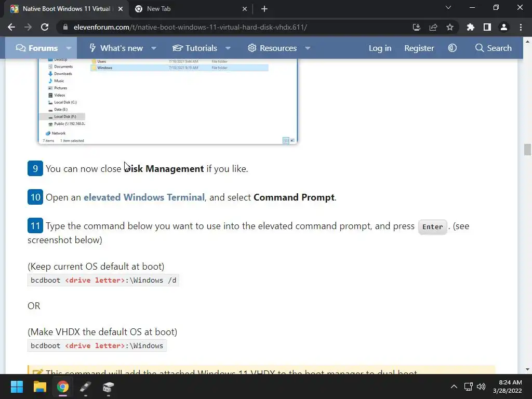Close the New Tab tab
This screenshot has height=399, width=532.
pyautogui.click(x=245, y=9)
